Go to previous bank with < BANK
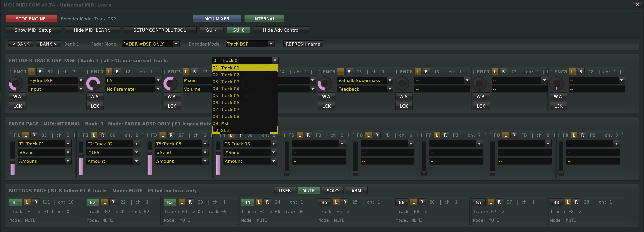The image size is (644, 232). [x=21, y=44]
